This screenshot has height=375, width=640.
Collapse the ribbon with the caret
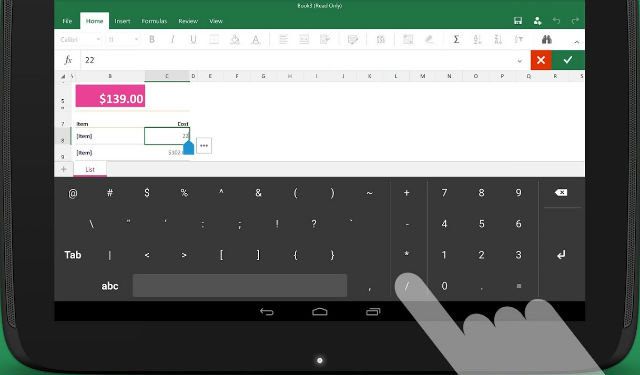pyautogui.click(x=576, y=41)
